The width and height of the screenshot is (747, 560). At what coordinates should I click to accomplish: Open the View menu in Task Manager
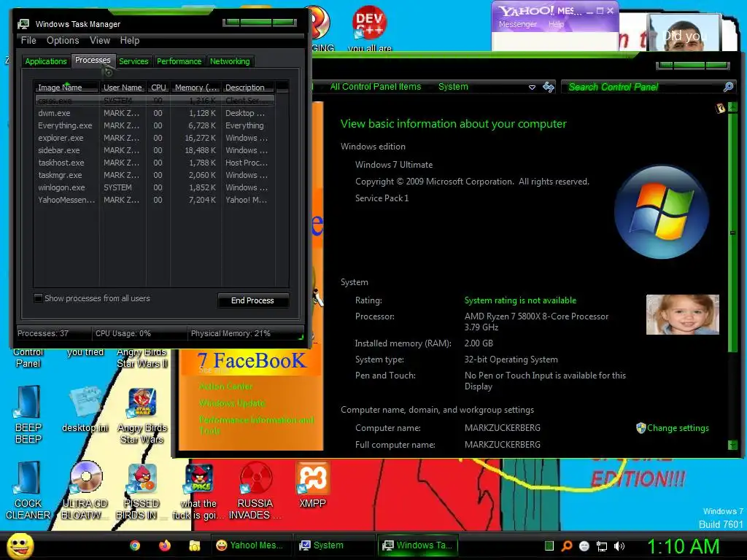pyautogui.click(x=100, y=41)
